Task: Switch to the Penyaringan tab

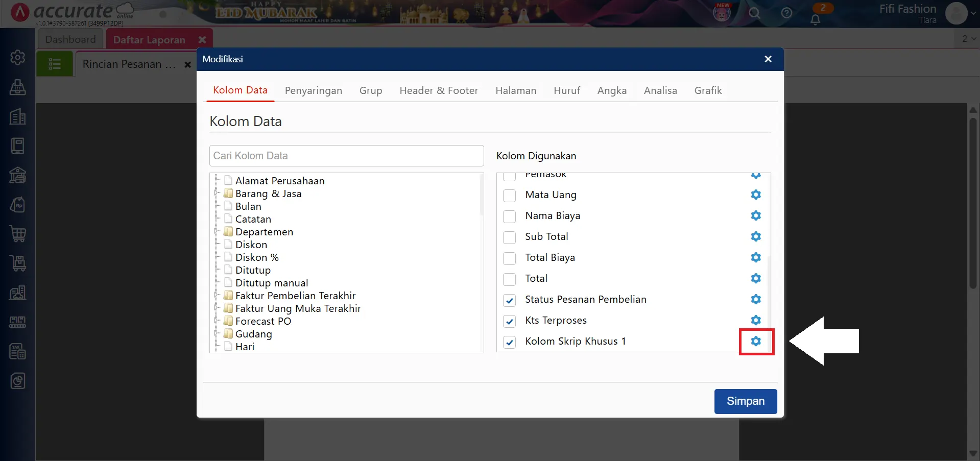Action: [313, 90]
